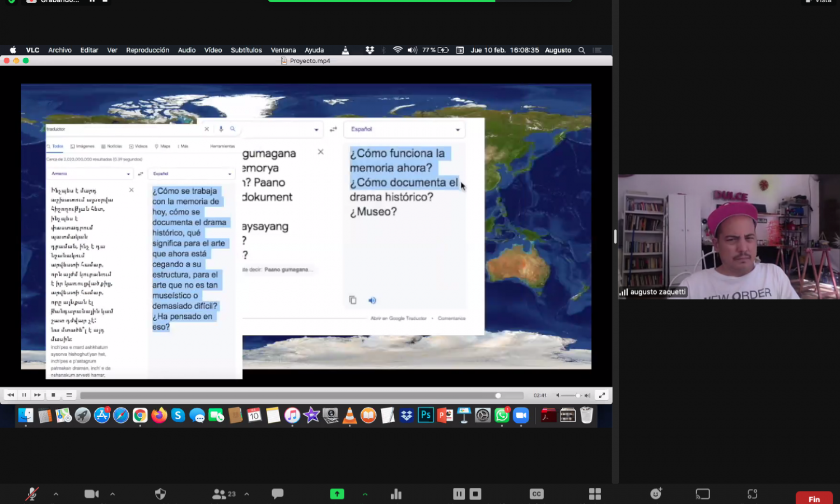
Task: Open the Zoom chat bubble
Action: (x=277, y=493)
